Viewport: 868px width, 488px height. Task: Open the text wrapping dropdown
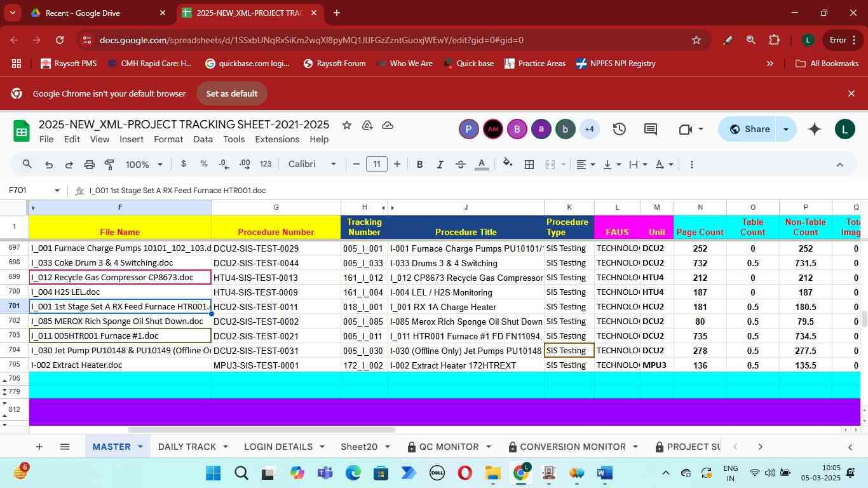click(637, 165)
